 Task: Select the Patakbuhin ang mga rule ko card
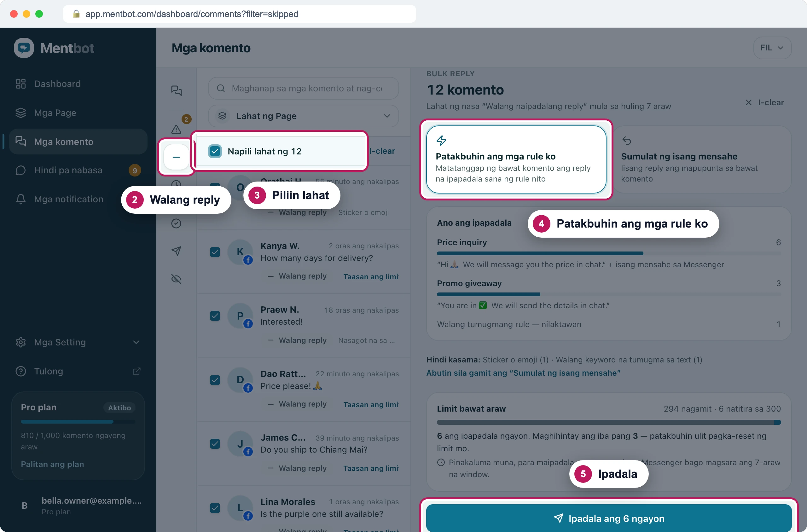[516, 159]
